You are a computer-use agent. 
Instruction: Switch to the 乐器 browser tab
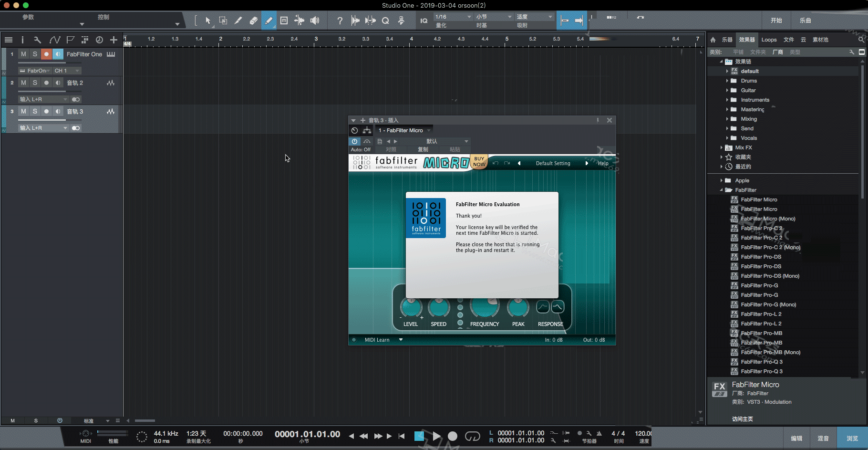(727, 40)
